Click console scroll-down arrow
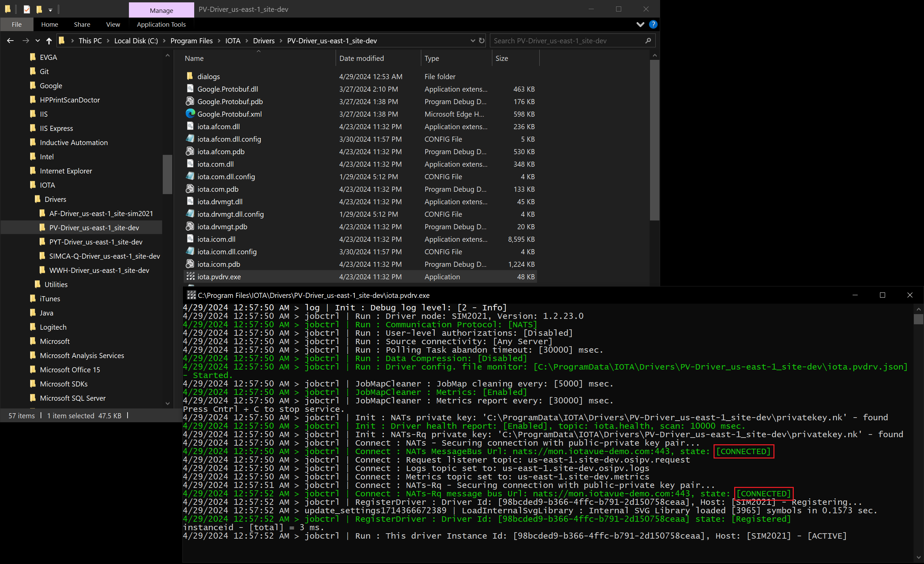Screen dimensions: 924x564 click(x=918, y=557)
